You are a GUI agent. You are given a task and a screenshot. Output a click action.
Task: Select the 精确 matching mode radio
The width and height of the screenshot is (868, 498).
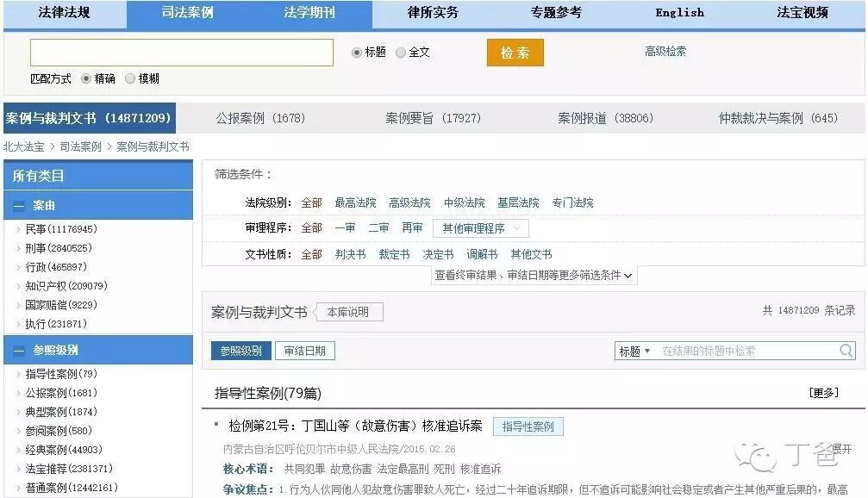[84, 77]
